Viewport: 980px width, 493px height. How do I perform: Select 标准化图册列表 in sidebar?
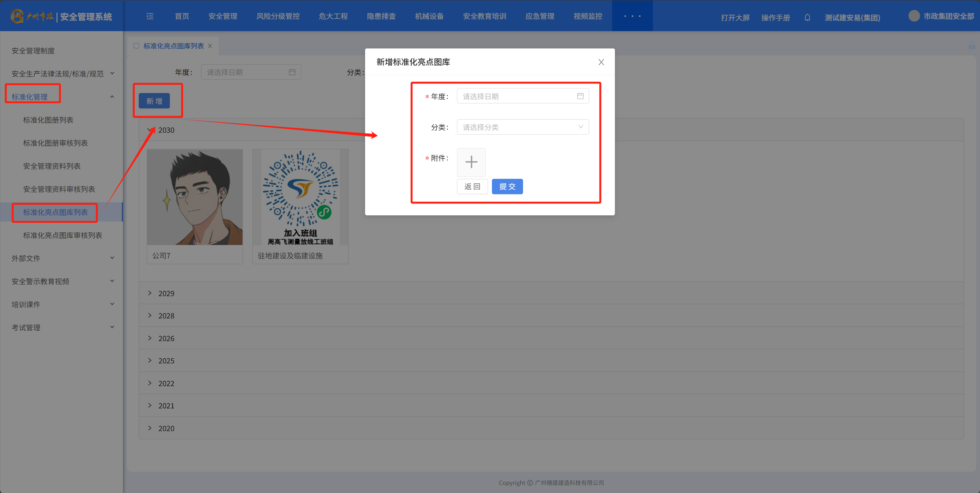[x=48, y=120]
